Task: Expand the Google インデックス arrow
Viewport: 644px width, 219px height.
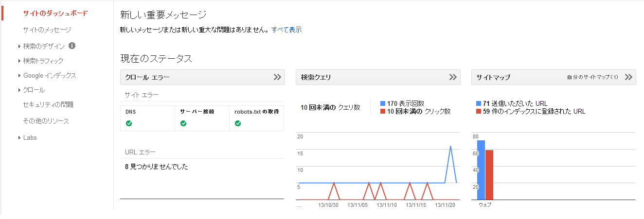Action: [x=19, y=75]
